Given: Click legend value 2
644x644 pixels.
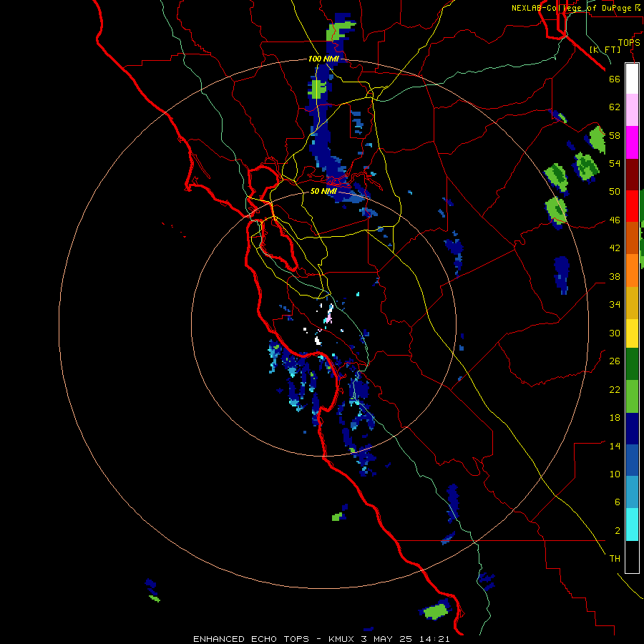Looking at the screenshot, I should click(617, 531).
